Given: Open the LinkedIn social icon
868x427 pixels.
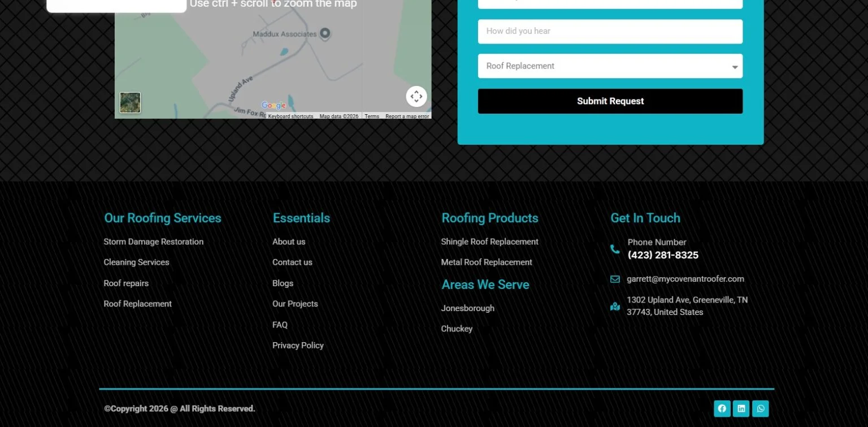Looking at the screenshot, I should pos(741,409).
